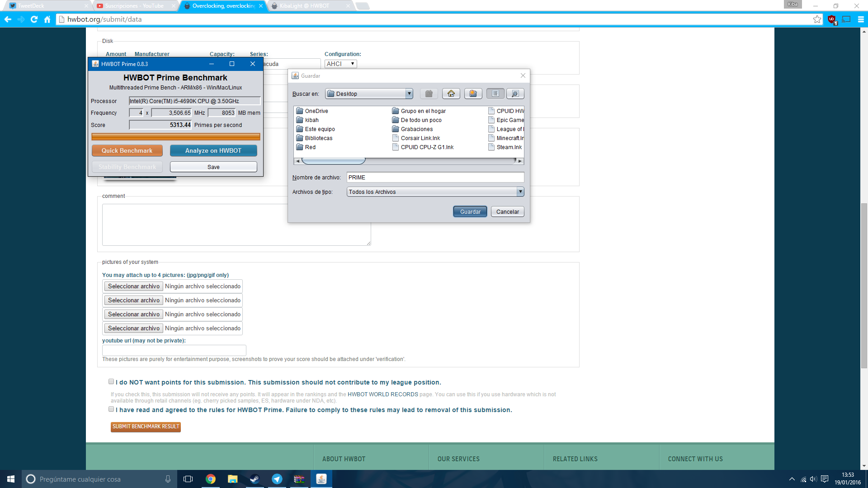Select the Overclocking browser tab
Image resolution: width=868 pixels, height=488 pixels.
(223, 6)
